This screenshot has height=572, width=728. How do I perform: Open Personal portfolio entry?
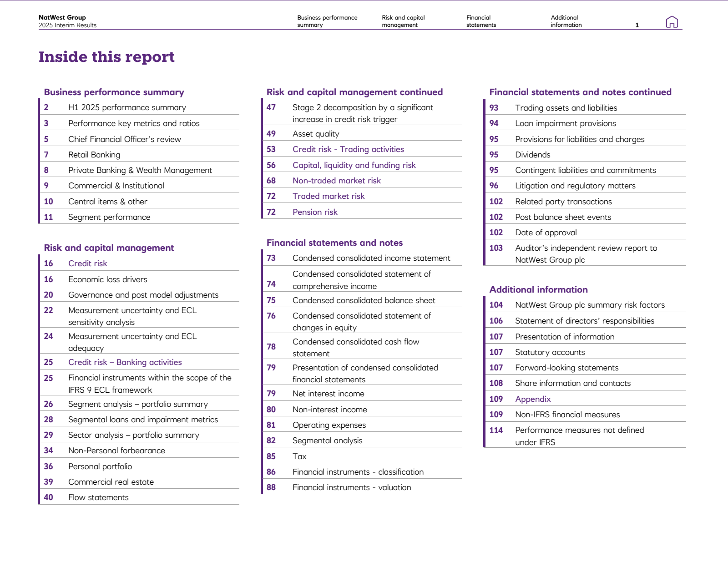coord(100,466)
